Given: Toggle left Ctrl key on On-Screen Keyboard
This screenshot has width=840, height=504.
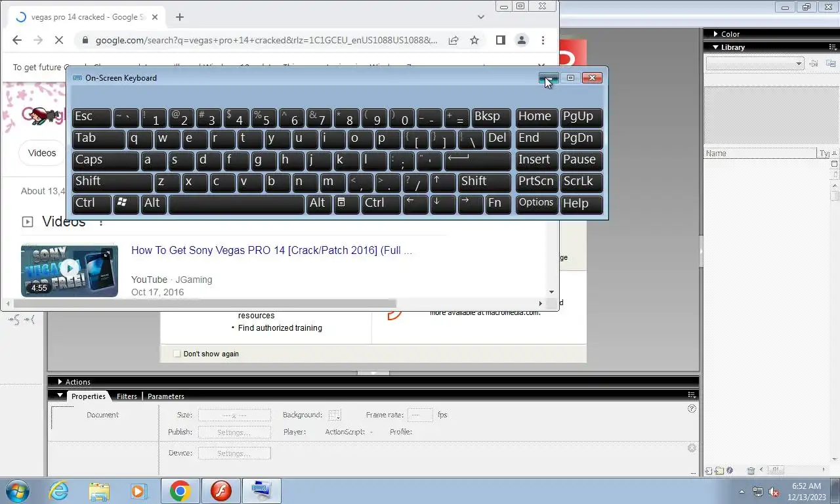Looking at the screenshot, I should coord(92,203).
